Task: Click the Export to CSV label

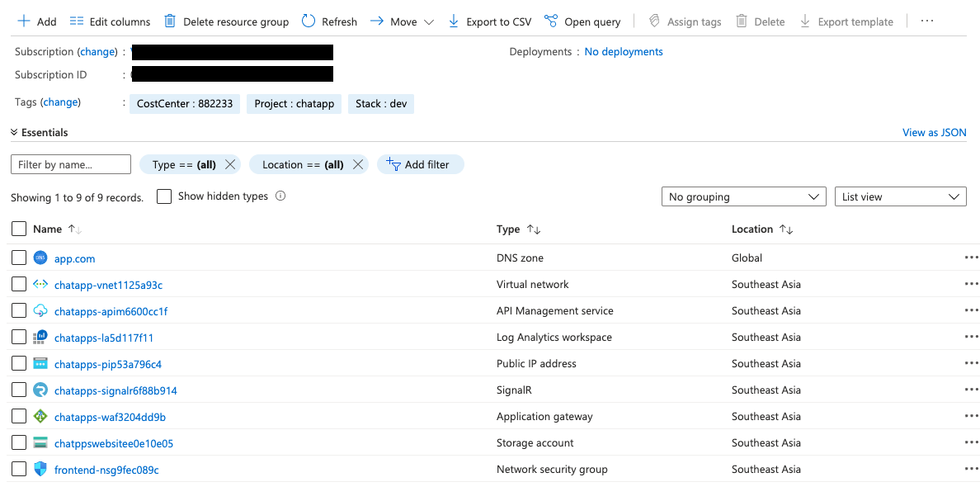Action: 499,22
